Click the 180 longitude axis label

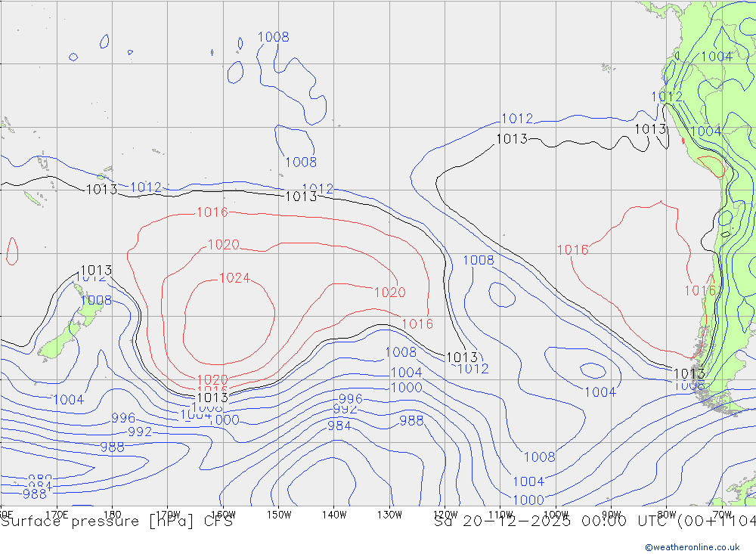(x=113, y=515)
